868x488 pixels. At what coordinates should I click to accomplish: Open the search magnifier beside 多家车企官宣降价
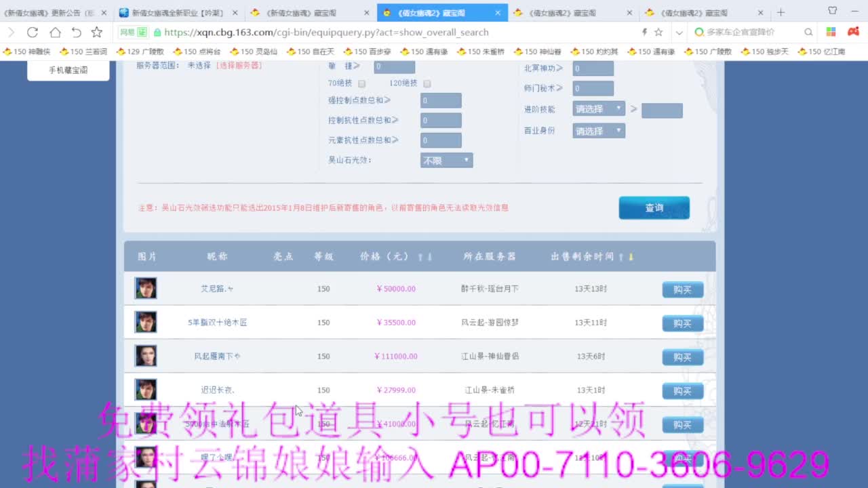[809, 32]
